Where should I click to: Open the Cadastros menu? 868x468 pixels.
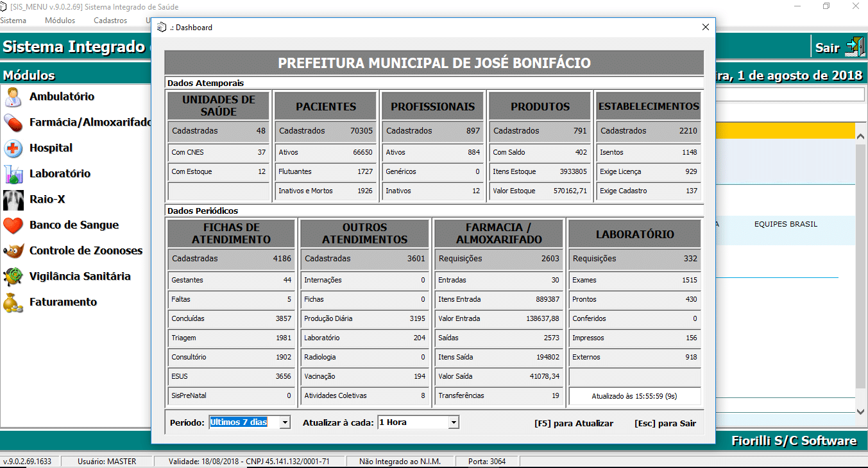pyautogui.click(x=110, y=21)
